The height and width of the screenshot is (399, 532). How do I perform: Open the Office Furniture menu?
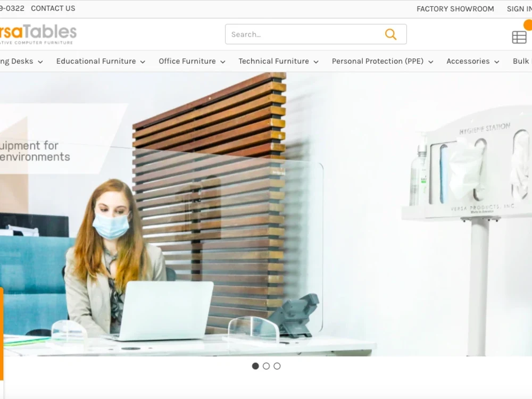pyautogui.click(x=187, y=61)
